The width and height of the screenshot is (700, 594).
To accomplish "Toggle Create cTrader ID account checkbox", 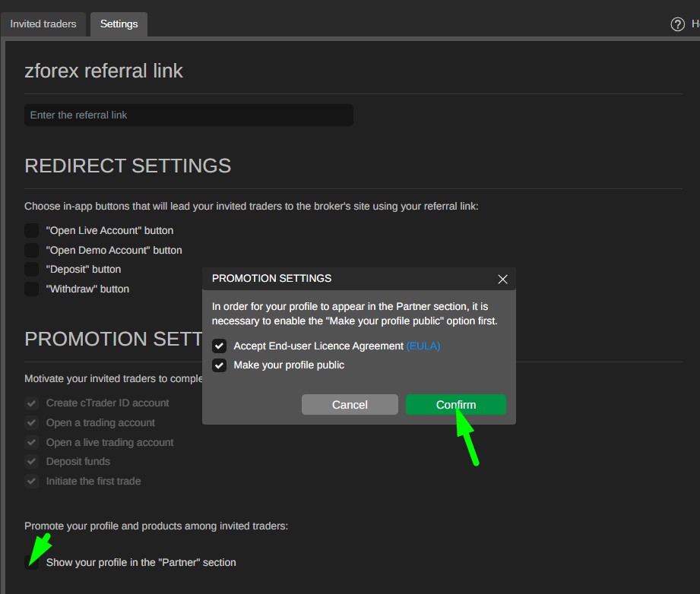I will 32,403.
